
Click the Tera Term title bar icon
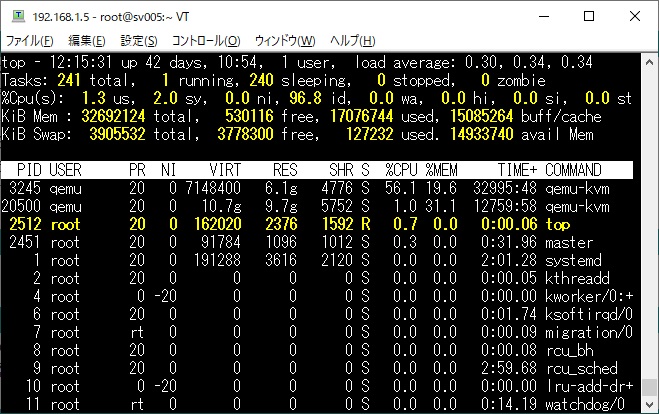point(18,16)
